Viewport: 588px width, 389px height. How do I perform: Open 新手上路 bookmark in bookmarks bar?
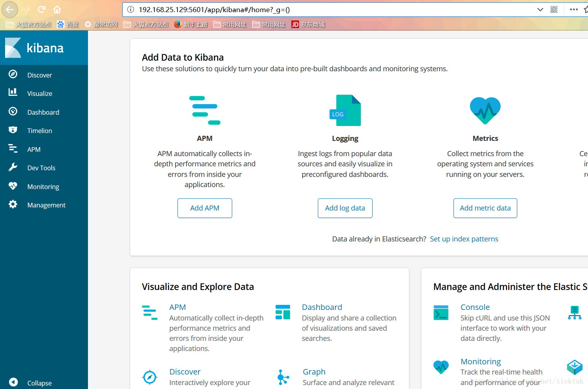coord(191,24)
